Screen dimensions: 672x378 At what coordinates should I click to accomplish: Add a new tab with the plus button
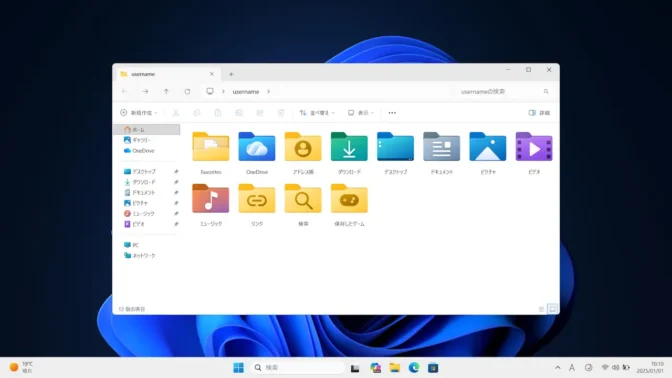pyautogui.click(x=231, y=74)
